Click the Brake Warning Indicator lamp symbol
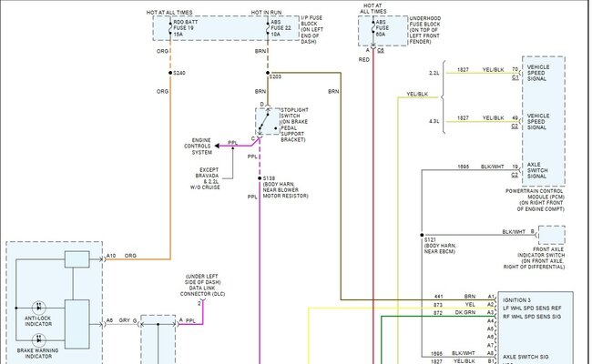The width and height of the screenshot is (592, 364). 38,340
